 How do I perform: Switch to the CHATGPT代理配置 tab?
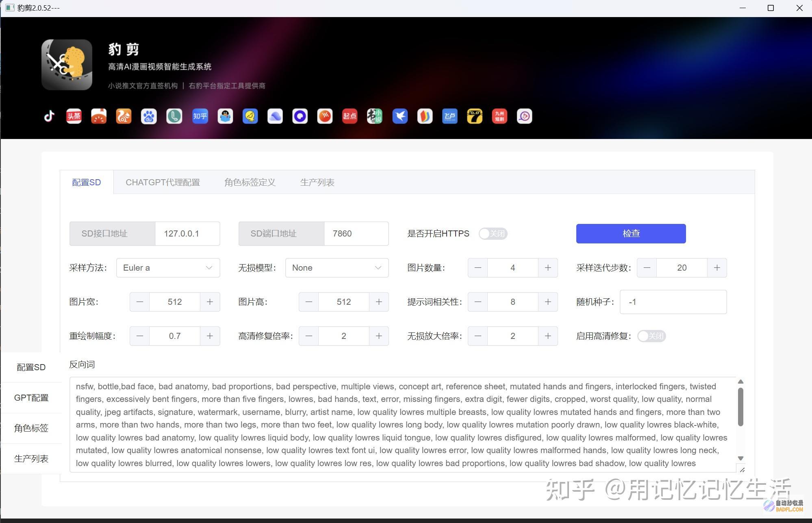click(x=163, y=182)
